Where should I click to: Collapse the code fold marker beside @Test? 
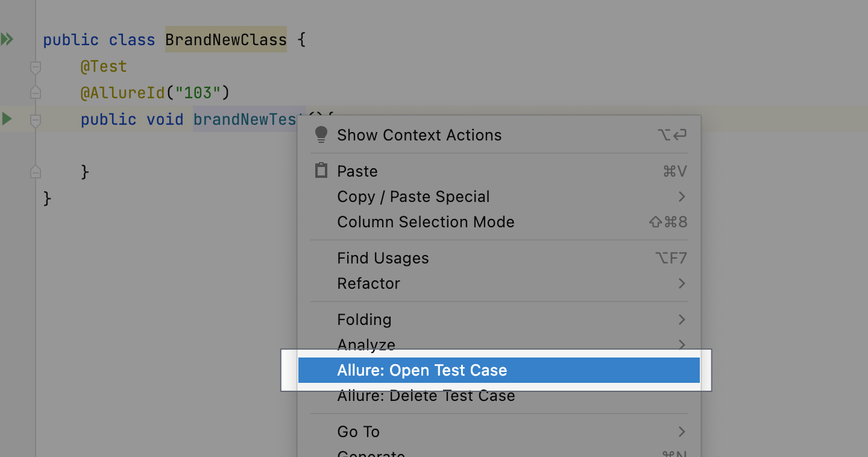point(35,68)
